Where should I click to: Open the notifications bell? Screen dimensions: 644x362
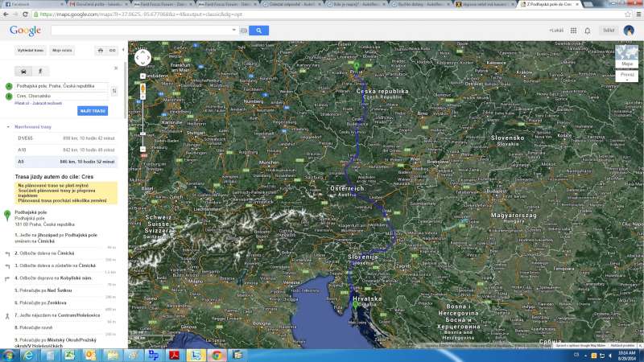588,31
